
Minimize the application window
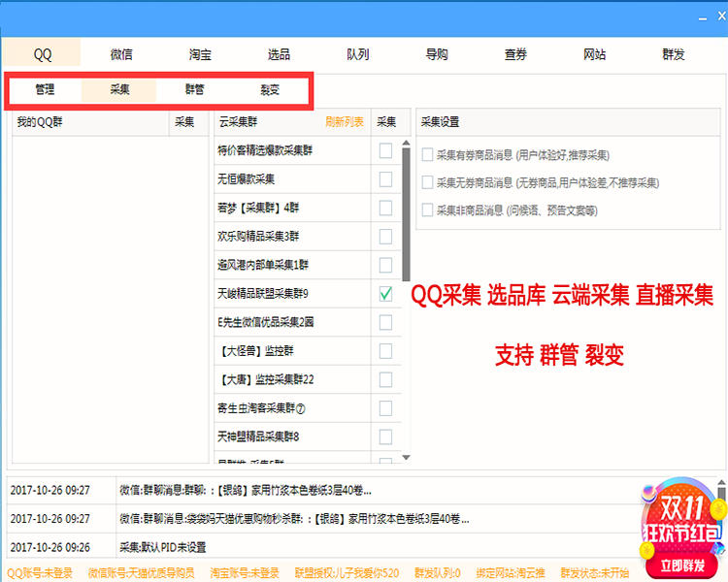(x=703, y=17)
